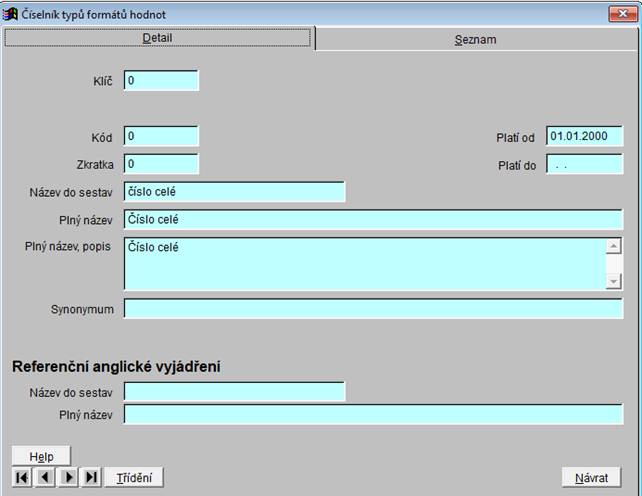Go to the first record navigation arrow
Image resolution: width=642 pixels, height=496 pixels.
(22, 478)
